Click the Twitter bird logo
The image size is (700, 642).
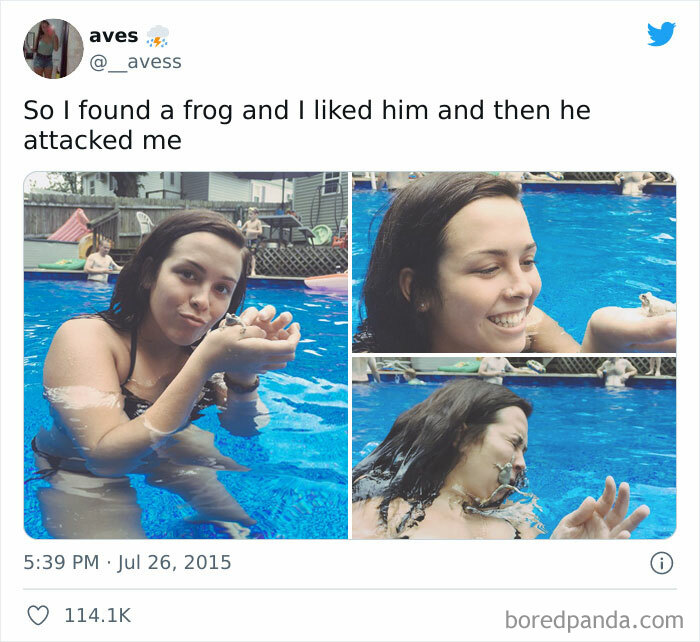(x=661, y=35)
